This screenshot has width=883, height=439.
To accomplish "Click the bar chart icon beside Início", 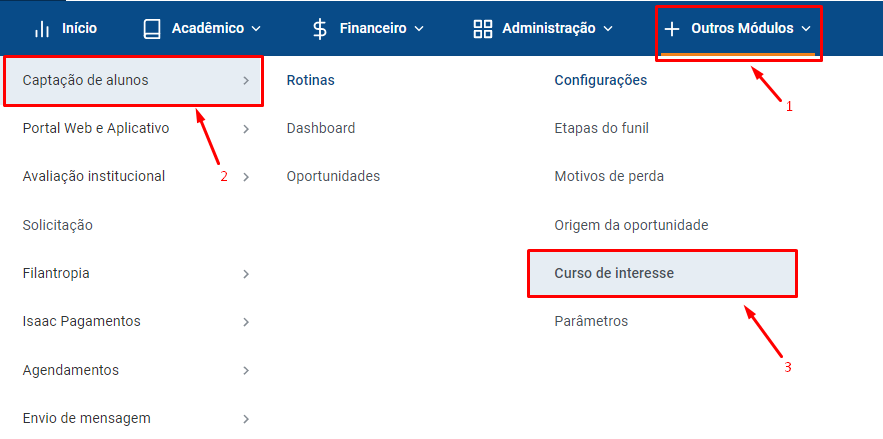I will [x=42, y=29].
